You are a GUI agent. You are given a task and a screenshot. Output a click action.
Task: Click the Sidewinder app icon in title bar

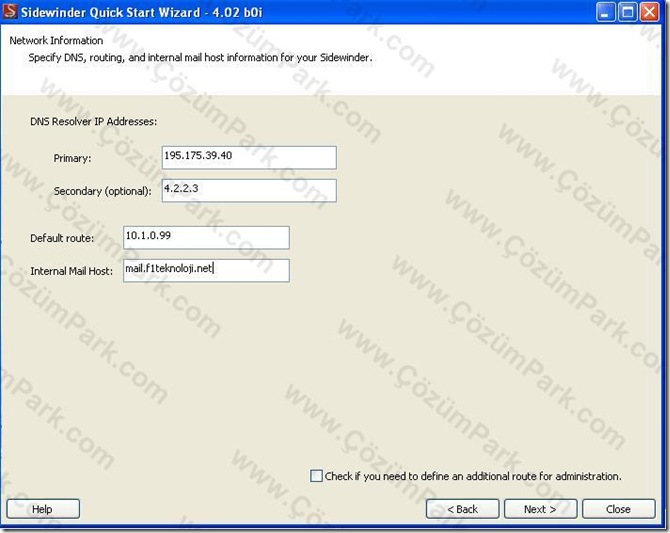(10, 11)
